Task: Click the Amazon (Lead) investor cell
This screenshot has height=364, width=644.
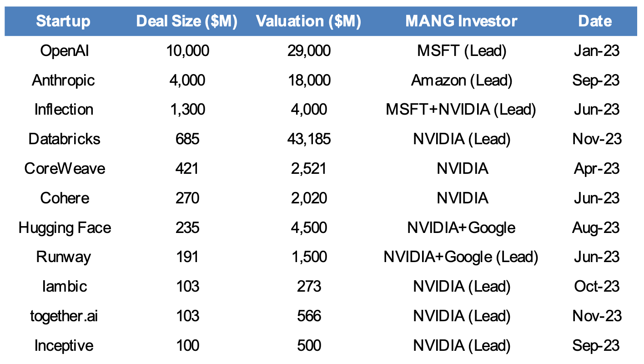Action: pos(461,80)
